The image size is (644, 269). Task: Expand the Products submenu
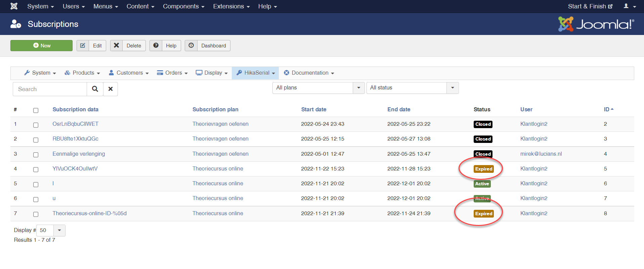point(82,73)
